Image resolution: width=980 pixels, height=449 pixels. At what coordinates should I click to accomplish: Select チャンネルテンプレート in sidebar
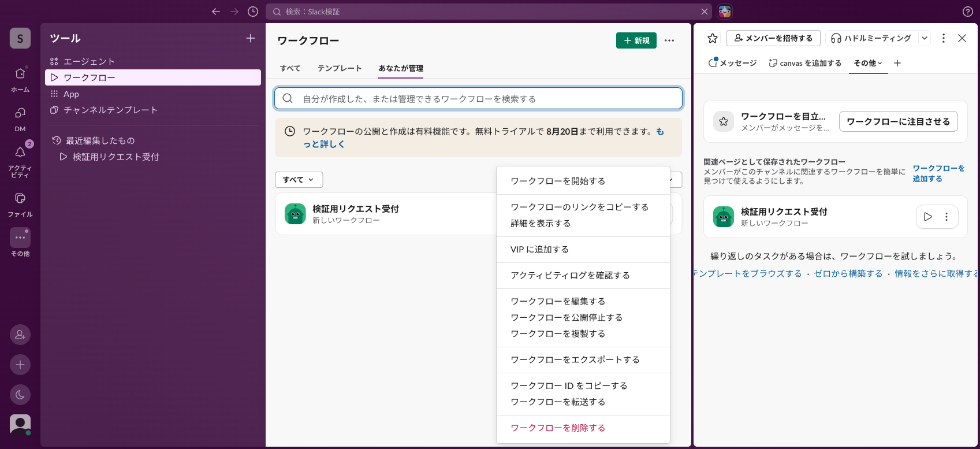click(x=153, y=110)
